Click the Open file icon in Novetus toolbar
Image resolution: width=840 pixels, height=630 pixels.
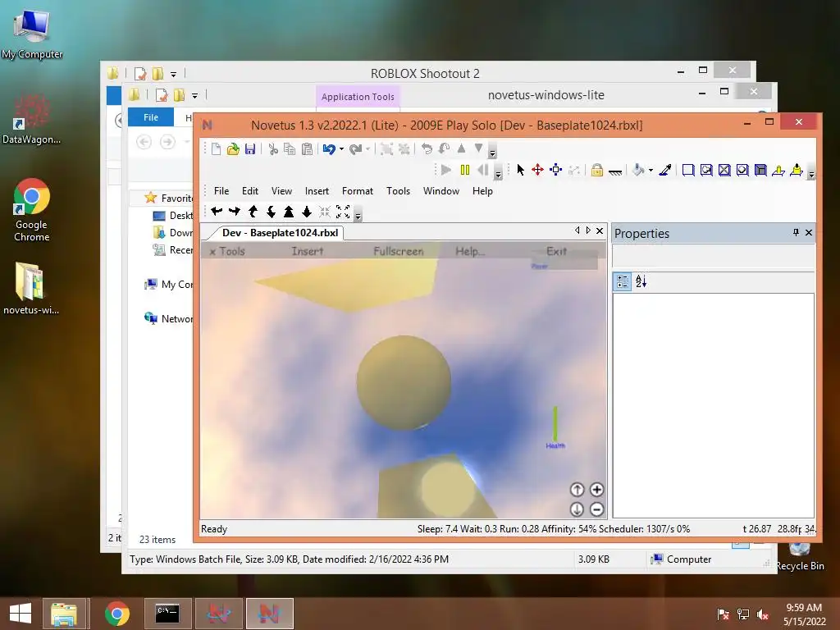233,149
